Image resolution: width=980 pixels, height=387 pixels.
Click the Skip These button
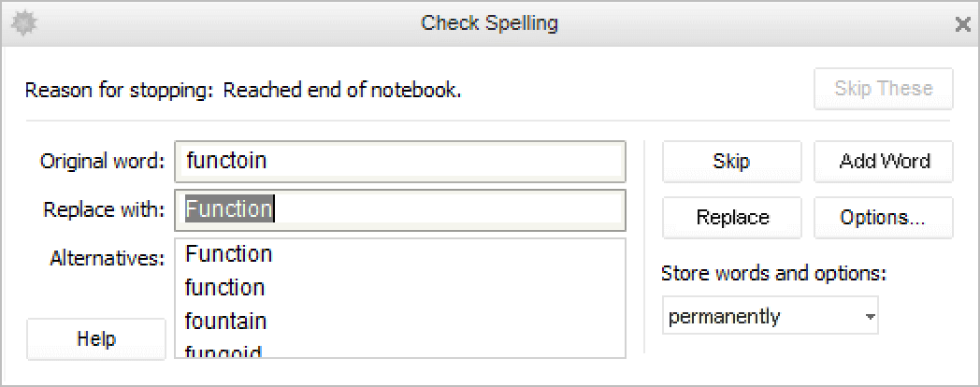click(883, 89)
